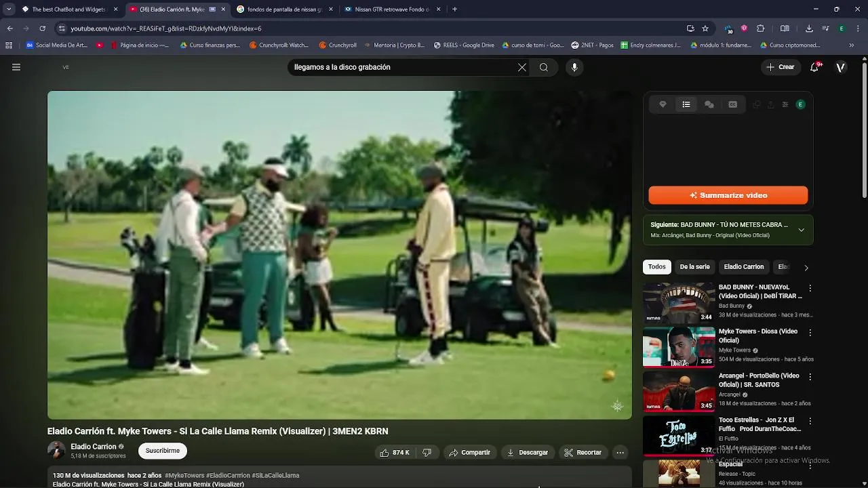Screen dimensions: 868x488
Task: Open the Crunchyroll bookmark
Action: tap(338, 45)
